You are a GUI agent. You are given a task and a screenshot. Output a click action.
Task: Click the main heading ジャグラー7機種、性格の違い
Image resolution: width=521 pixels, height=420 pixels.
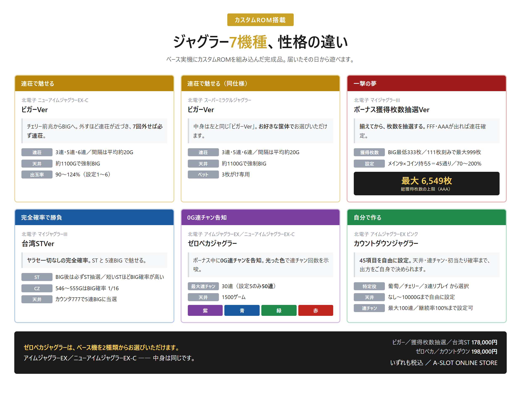[260, 42]
